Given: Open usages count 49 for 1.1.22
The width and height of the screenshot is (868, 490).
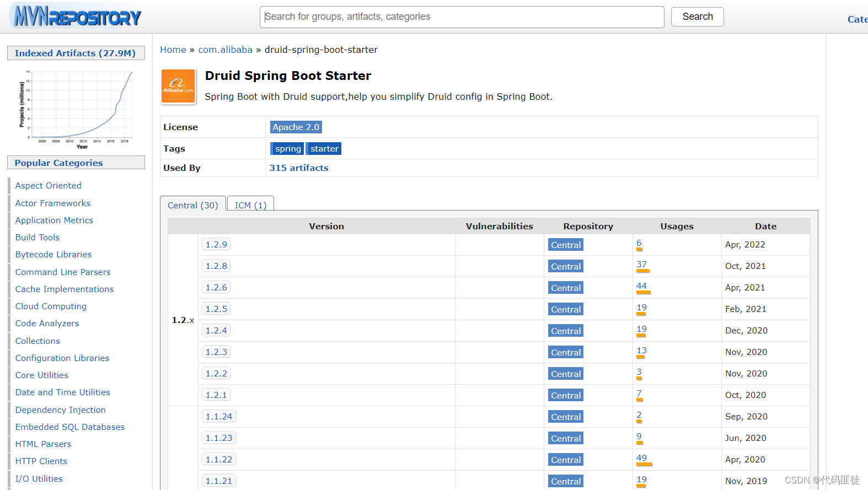Looking at the screenshot, I should coord(642,458).
